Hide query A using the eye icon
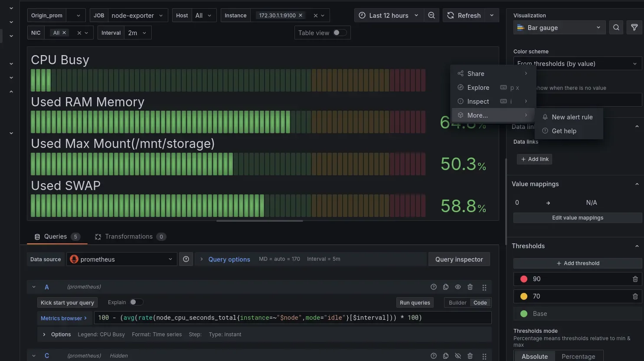Image resolution: width=644 pixels, height=361 pixels. tap(458, 287)
